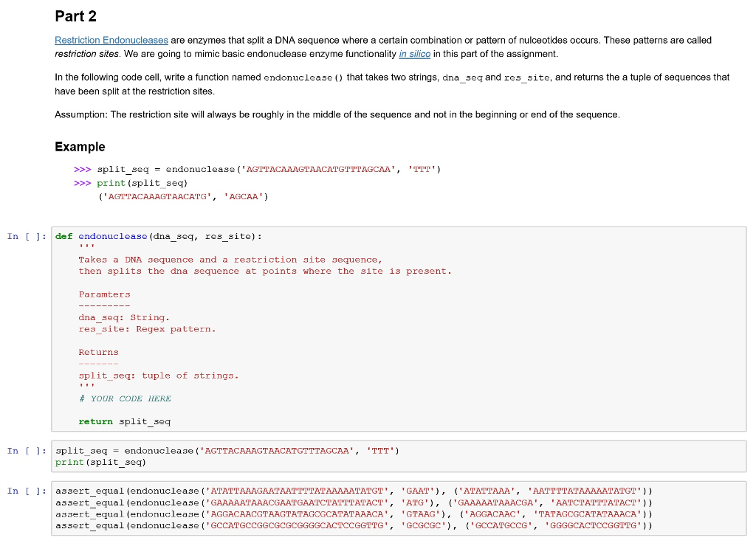
Task: Click the '# YOUR CODE HERE' comment
Action: pyautogui.click(x=125, y=398)
